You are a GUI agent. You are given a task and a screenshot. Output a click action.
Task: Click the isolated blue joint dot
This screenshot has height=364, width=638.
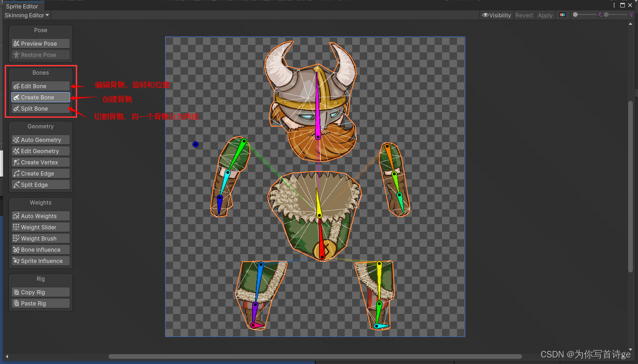pyautogui.click(x=196, y=144)
